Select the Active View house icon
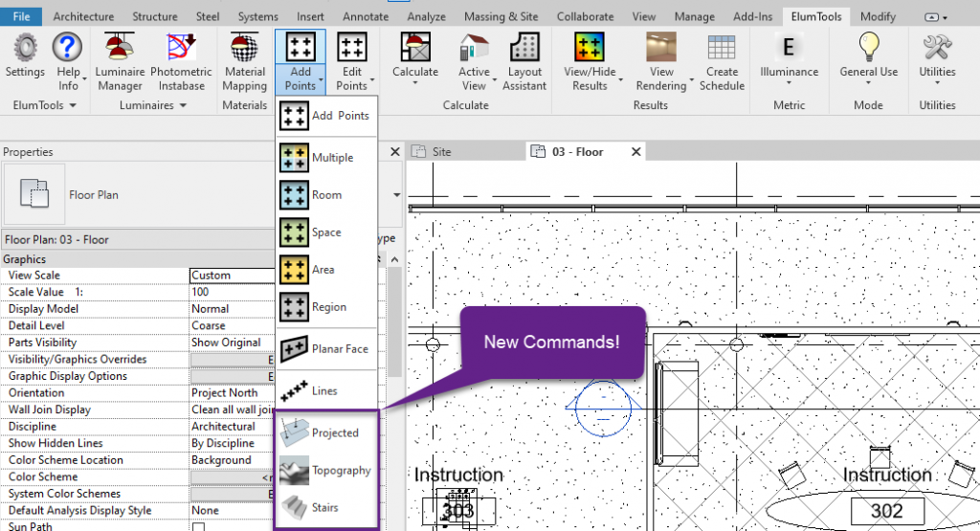Screen dimensions: 980x531 pyautogui.click(x=474, y=48)
